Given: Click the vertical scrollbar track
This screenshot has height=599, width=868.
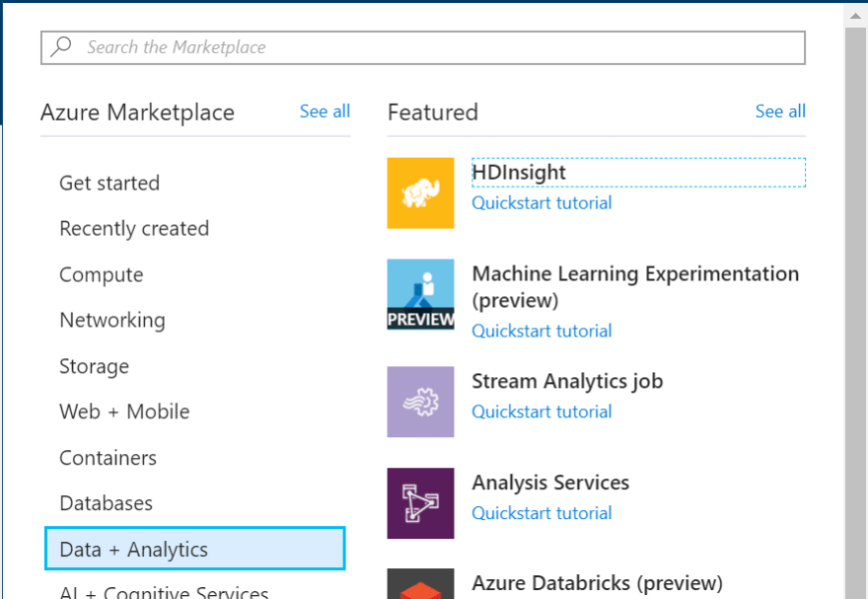Looking at the screenshot, I should click(855, 313).
